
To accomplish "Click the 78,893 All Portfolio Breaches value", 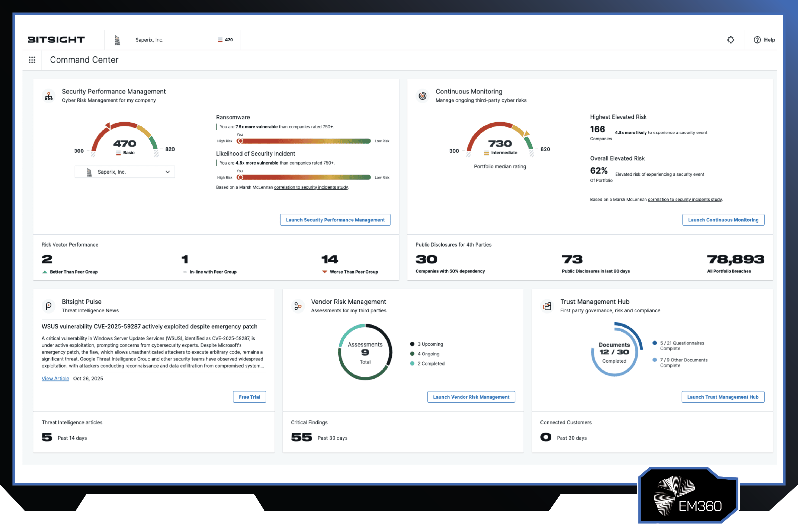I will [x=736, y=260].
